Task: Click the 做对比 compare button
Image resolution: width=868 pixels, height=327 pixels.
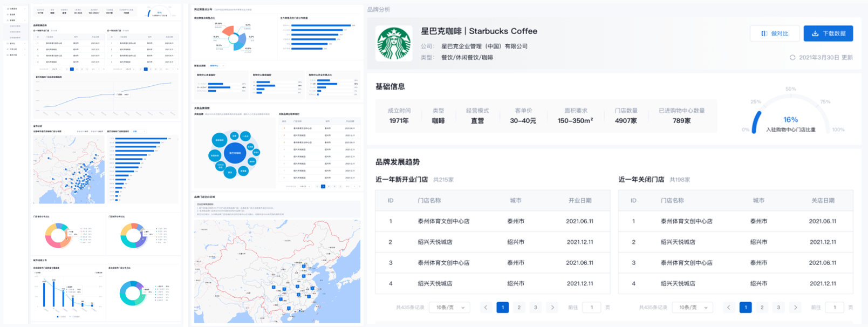Action: (x=774, y=33)
